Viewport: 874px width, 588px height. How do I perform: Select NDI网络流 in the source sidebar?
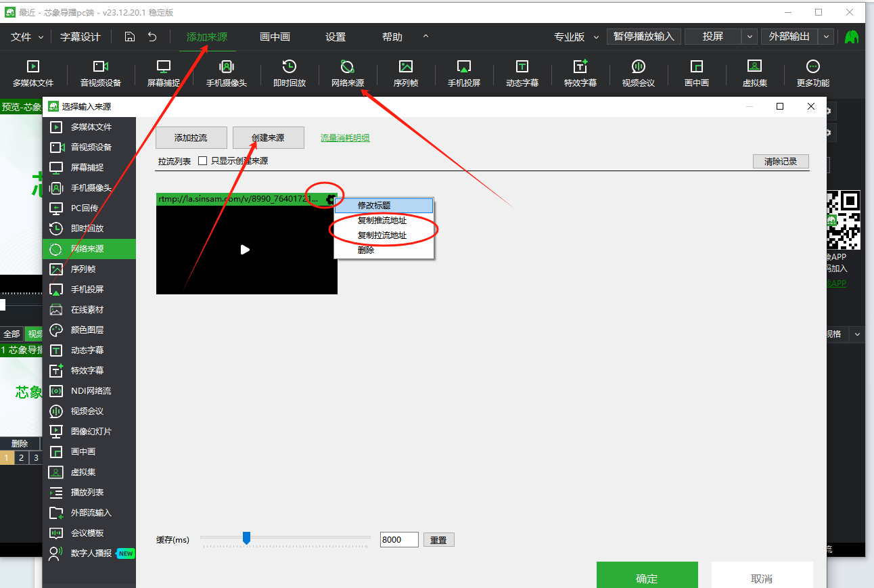point(91,391)
